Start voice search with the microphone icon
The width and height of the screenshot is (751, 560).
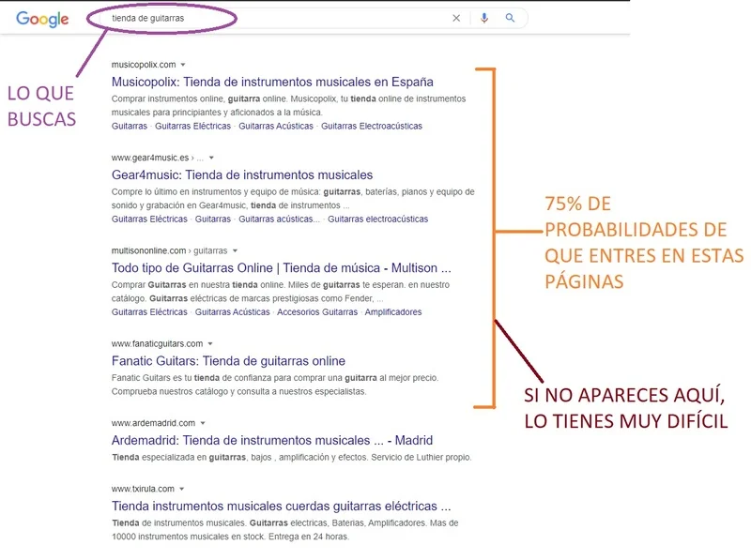[x=484, y=18]
